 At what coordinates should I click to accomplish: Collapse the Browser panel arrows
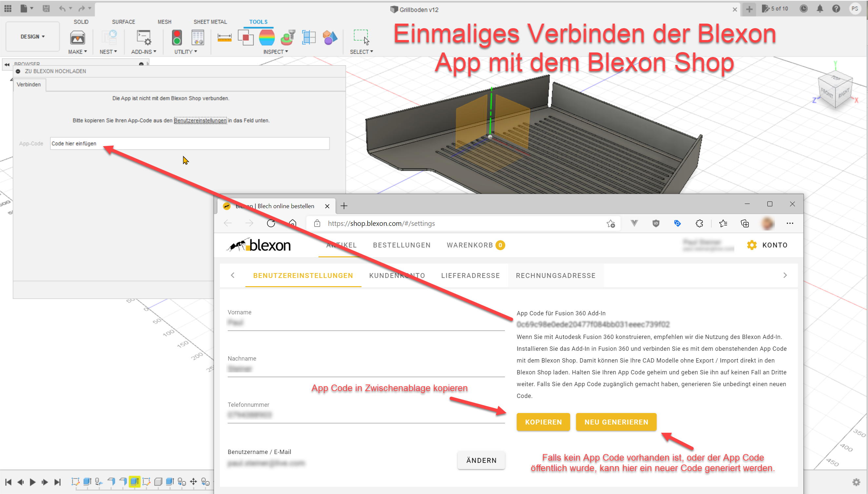(x=7, y=64)
